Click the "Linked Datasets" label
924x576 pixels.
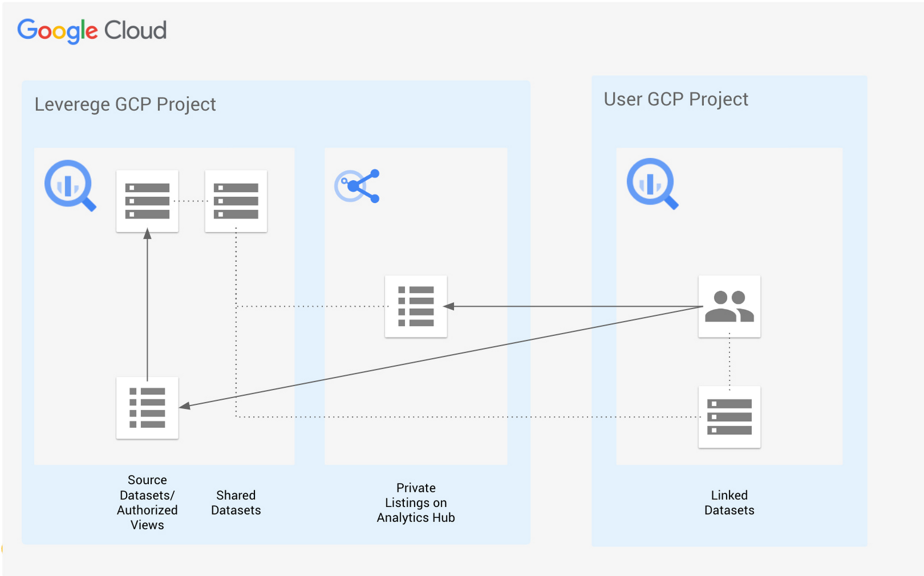[x=729, y=503]
